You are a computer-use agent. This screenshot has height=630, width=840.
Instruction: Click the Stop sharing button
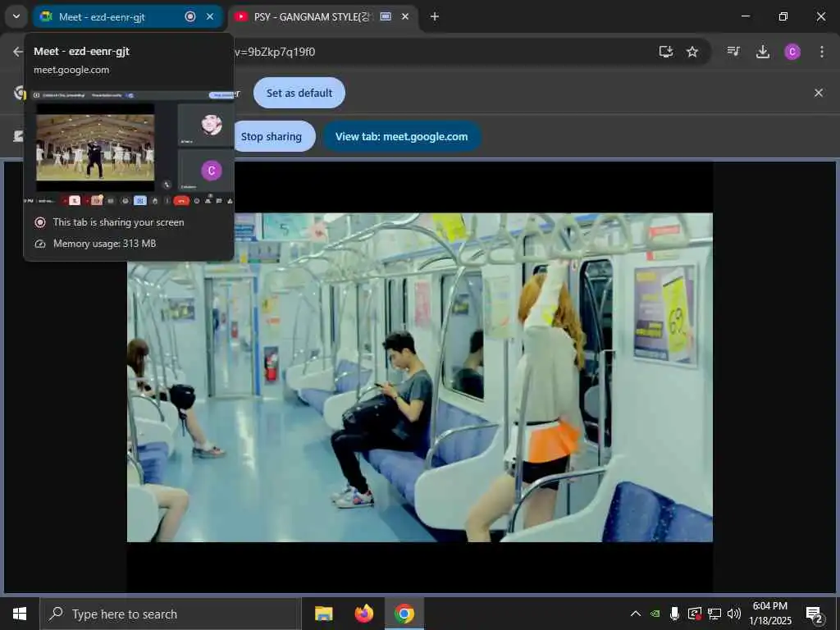click(x=273, y=137)
